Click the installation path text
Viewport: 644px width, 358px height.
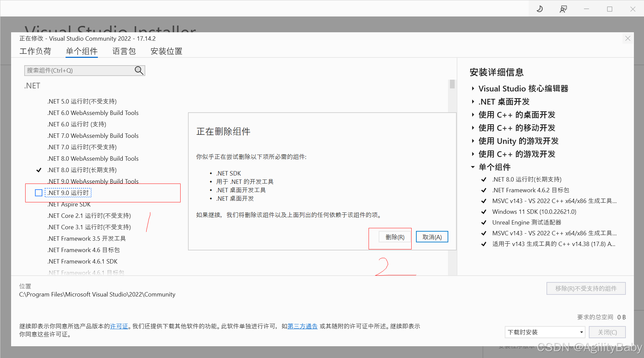[97, 294]
